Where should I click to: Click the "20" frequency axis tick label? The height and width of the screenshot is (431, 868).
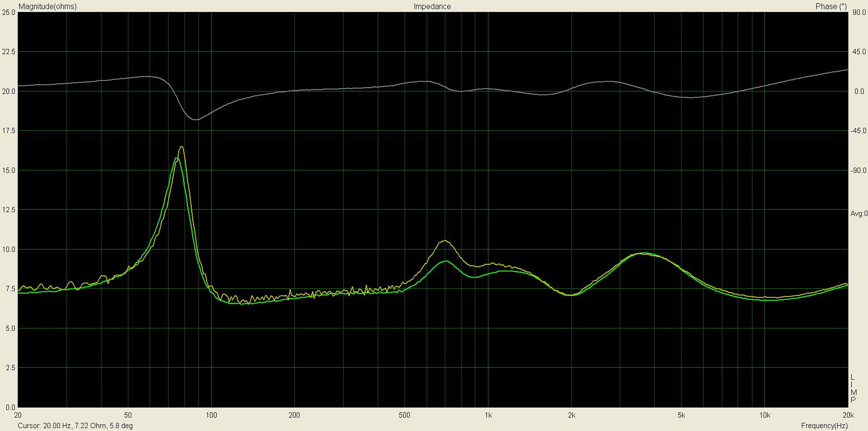click(x=18, y=415)
